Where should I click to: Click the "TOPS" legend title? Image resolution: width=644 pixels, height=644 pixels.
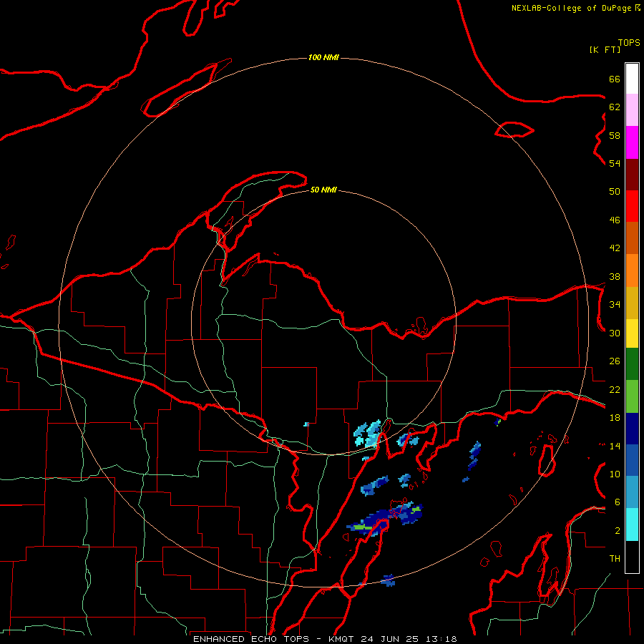coord(629,43)
